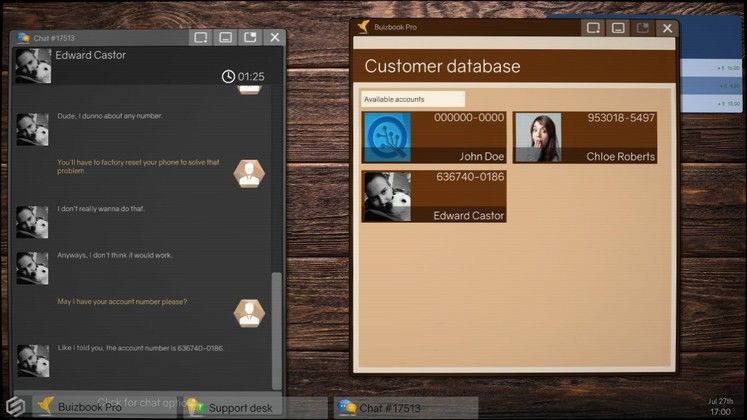747x420 pixels.
Task: Click Edward Castor's photo in chat header
Action: pos(33,66)
